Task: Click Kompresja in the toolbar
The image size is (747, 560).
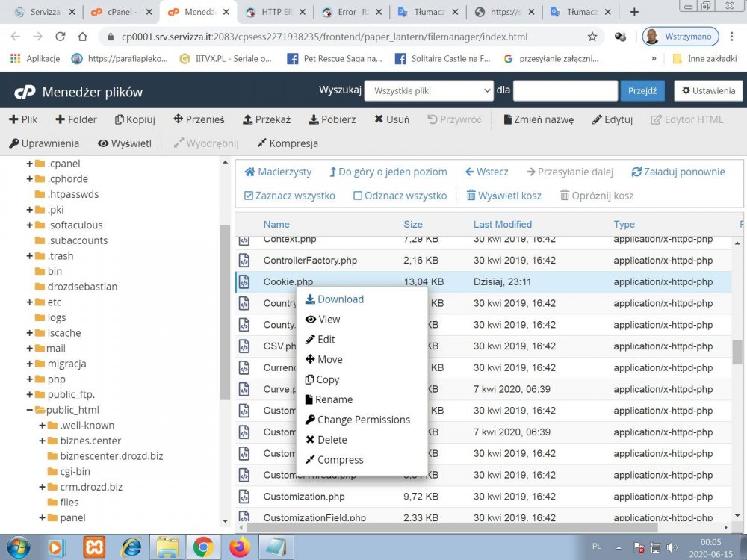Action: (x=288, y=143)
